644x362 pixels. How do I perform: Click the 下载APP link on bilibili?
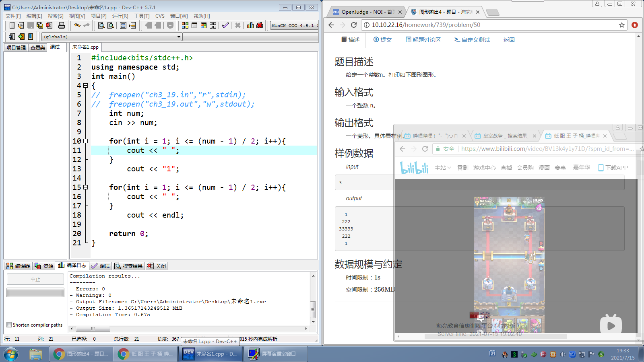coord(613,168)
